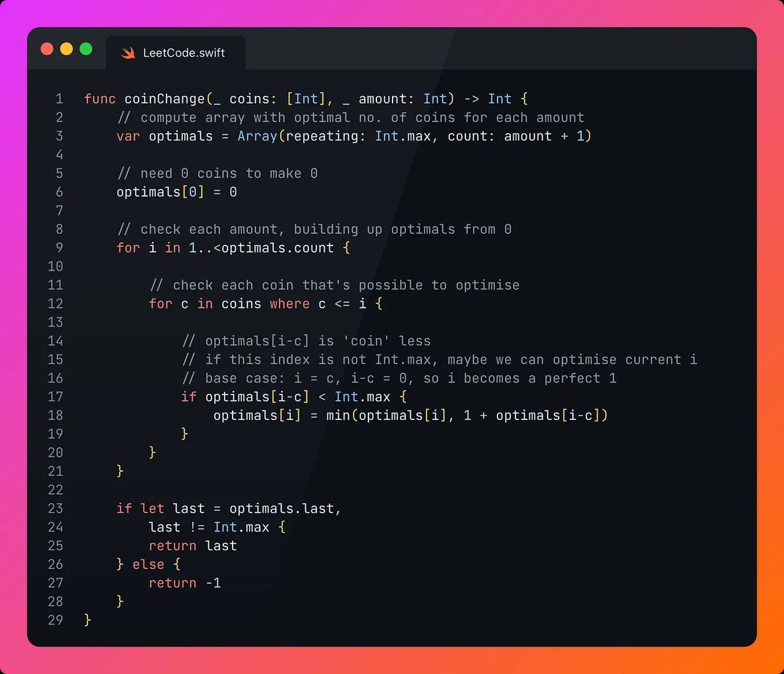Click '} else {' on line 26
Viewport: 784px width, 674px height.
click(x=149, y=564)
